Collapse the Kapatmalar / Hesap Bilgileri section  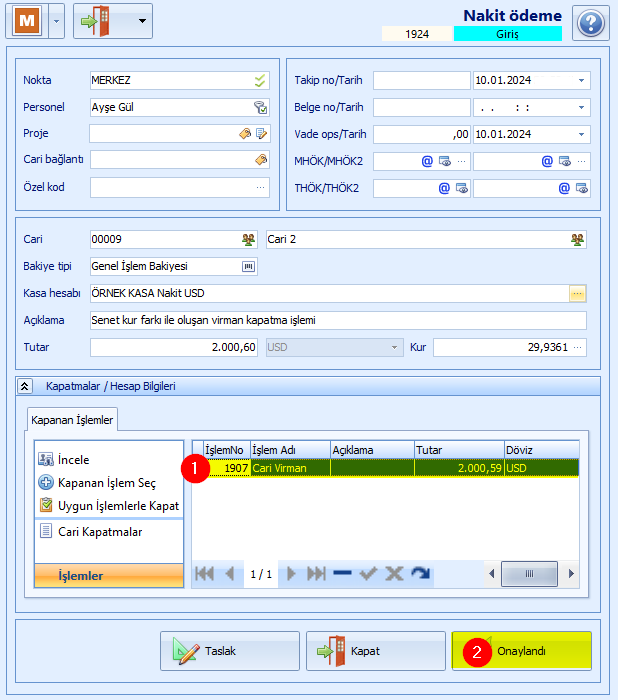pos(24,385)
